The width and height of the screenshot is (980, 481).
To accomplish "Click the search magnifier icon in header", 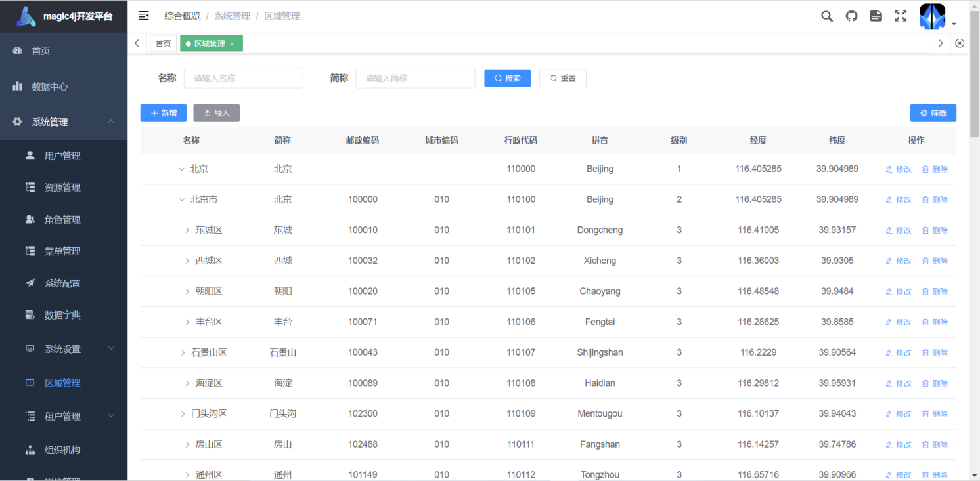I will click(826, 16).
